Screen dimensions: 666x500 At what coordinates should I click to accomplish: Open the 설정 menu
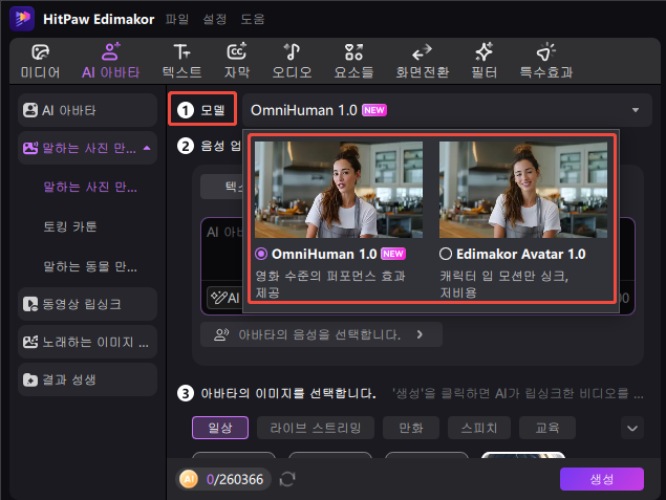tap(214, 19)
